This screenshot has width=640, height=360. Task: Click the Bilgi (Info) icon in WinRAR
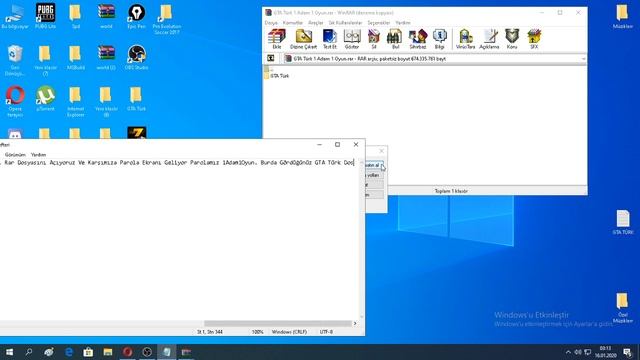click(x=439, y=39)
